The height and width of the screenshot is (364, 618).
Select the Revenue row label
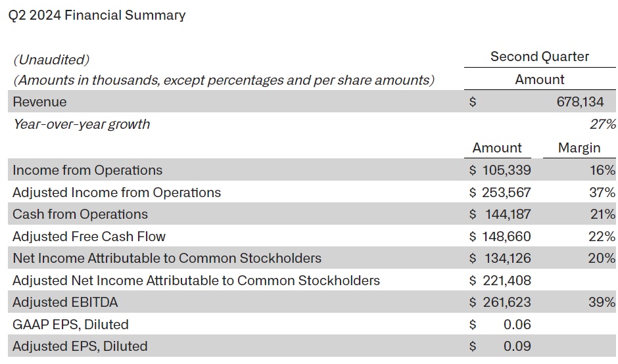pyautogui.click(x=39, y=102)
